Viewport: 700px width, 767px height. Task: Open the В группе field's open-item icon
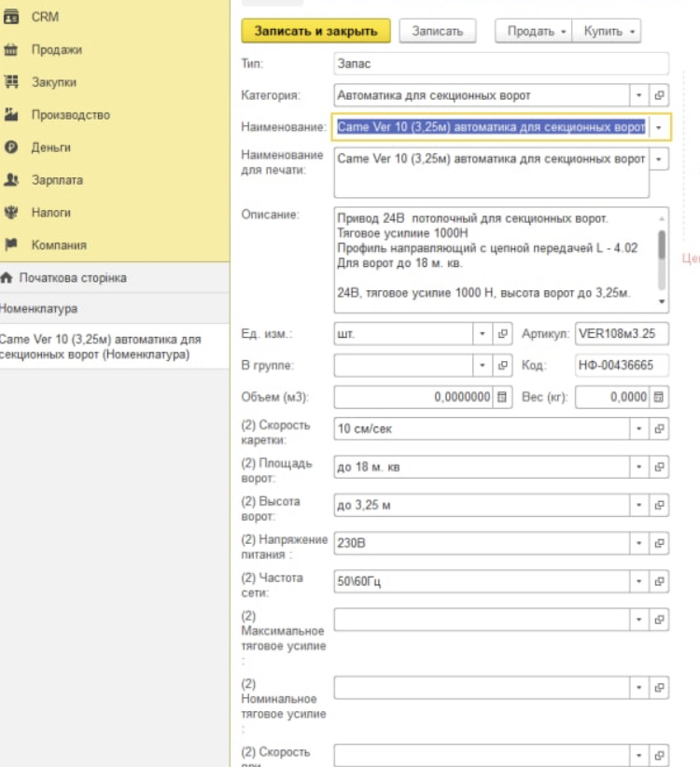(x=502, y=366)
